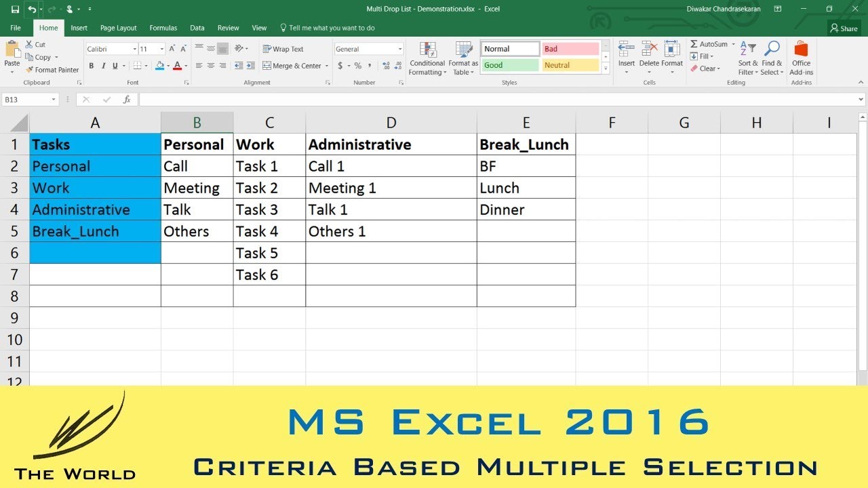
Task: Cut the selection with the scissors icon
Action: coord(30,45)
